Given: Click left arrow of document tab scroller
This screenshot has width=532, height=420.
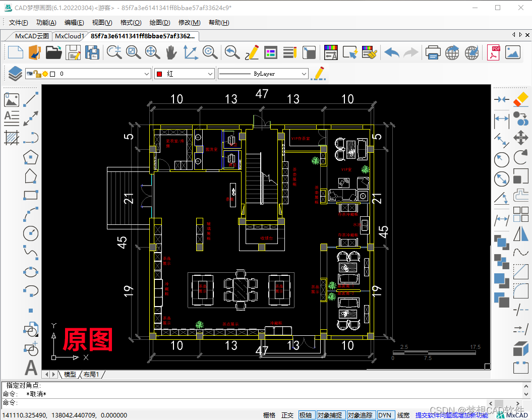Looking at the screenshot, I should pos(514,35).
